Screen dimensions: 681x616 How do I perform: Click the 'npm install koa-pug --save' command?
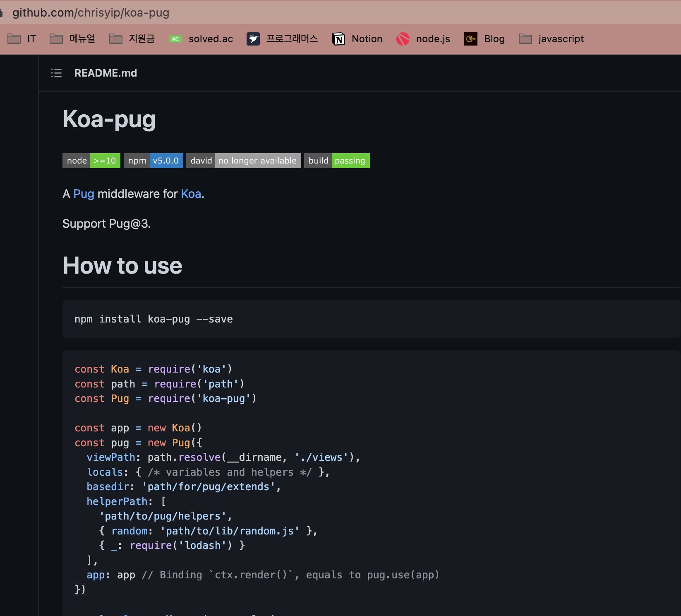coord(153,319)
